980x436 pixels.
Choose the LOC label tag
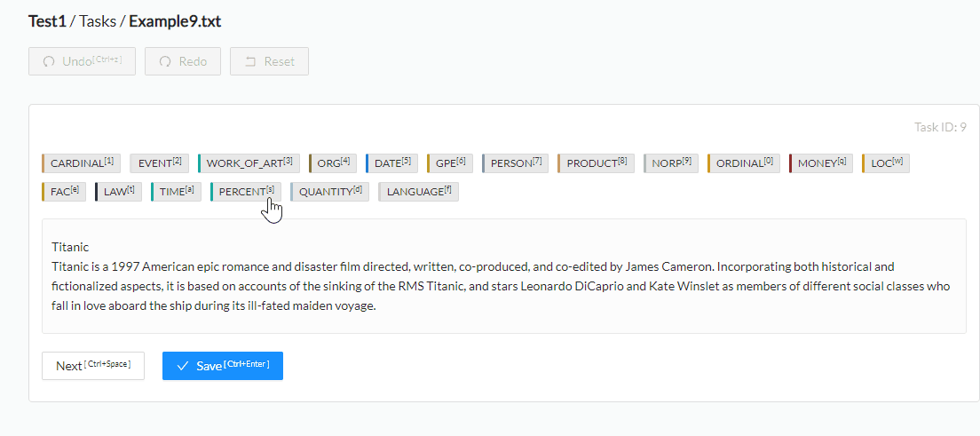[886, 163]
